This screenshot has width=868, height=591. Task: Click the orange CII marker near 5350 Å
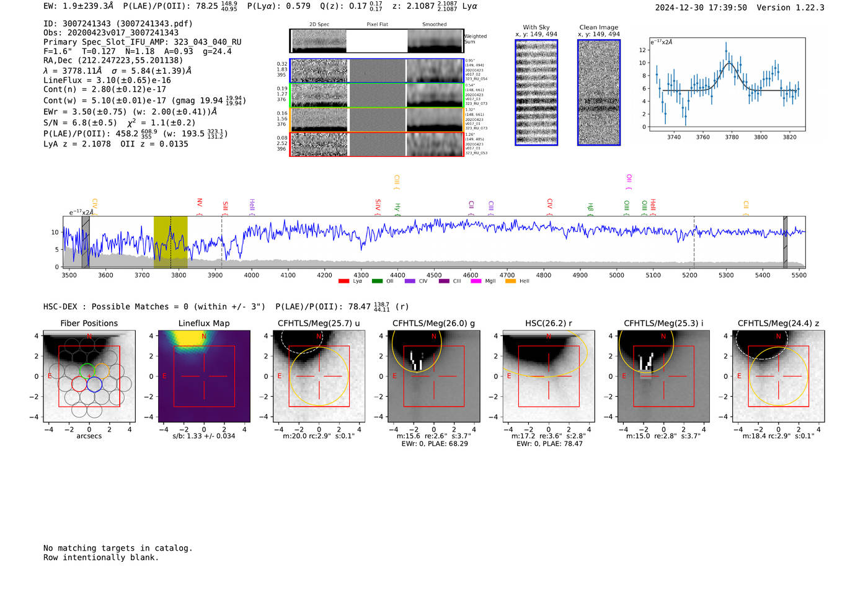tap(746, 208)
